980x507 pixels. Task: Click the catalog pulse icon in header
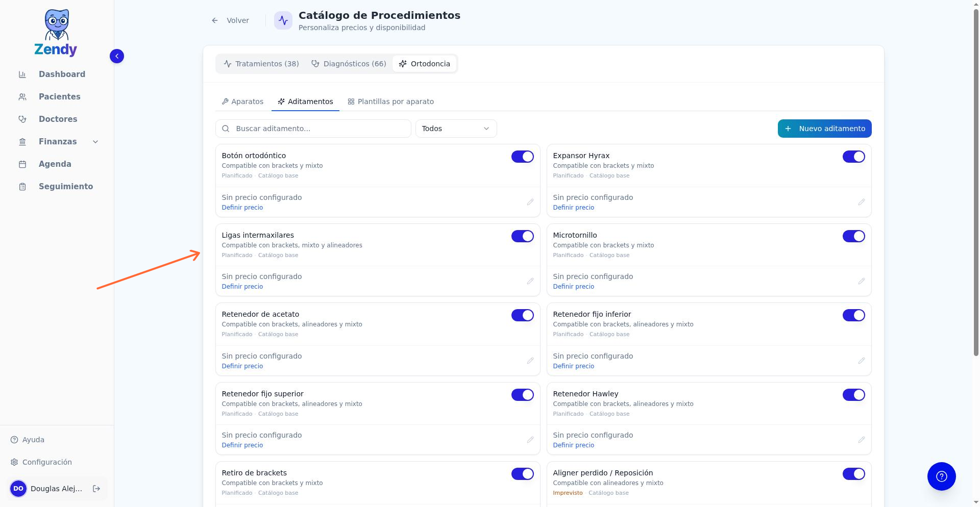click(283, 20)
